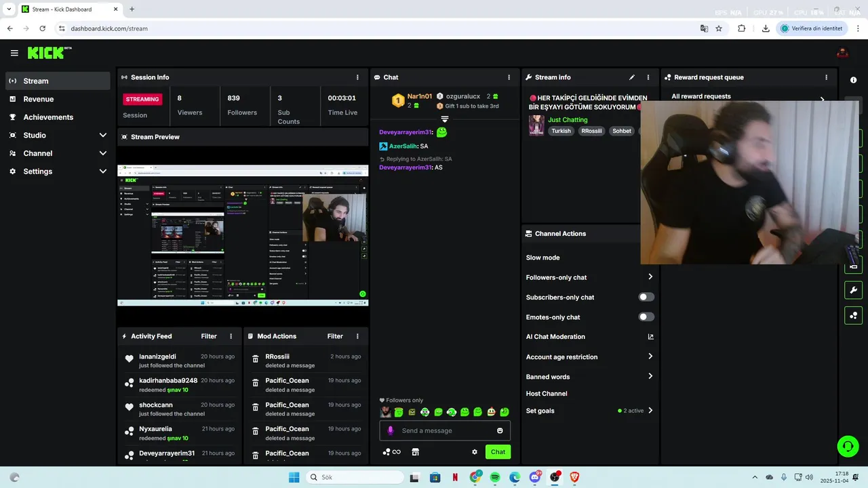This screenshot has height=488, width=868.
Task: Open Mod Actions Filter dropdown
Action: point(335,336)
